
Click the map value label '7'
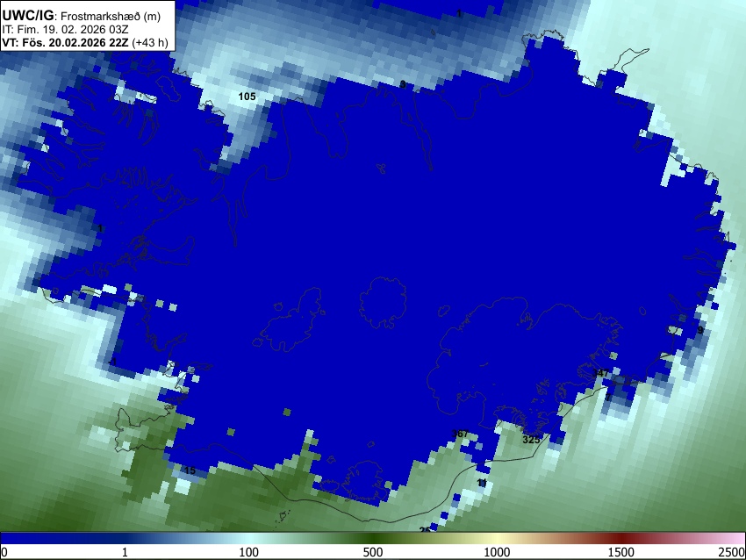click(x=608, y=398)
